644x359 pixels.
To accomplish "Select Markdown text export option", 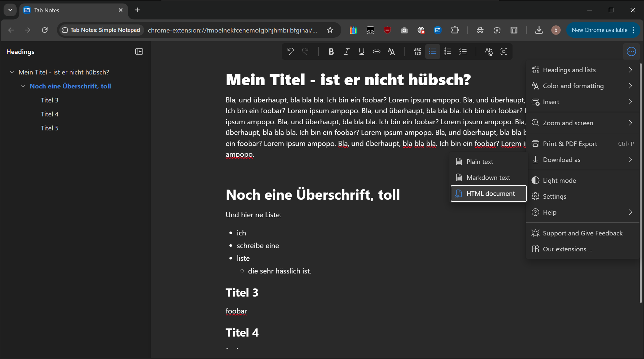I will coord(488,178).
